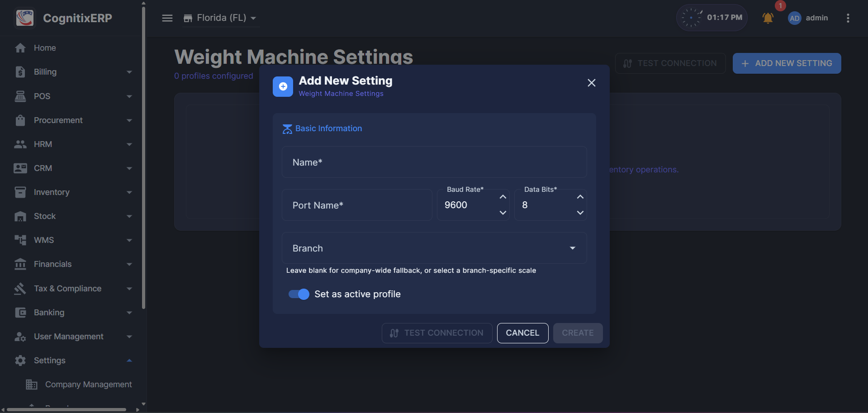Expand the Inventory menu arrow
868x413 pixels.
[x=129, y=192]
